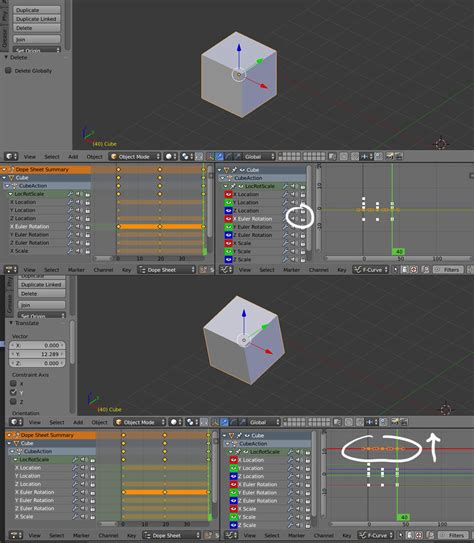The image size is (474, 543).
Task: Click OpenGL render animation clapper icon, upper header
Action: tap(399, 157)
